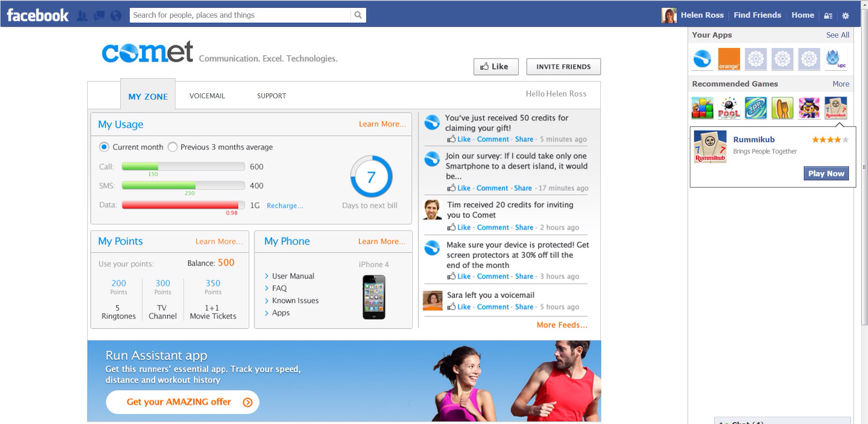This screenshot has height=424, width=868.
Task: Open the Orange app icon
Action: [729, 59]
